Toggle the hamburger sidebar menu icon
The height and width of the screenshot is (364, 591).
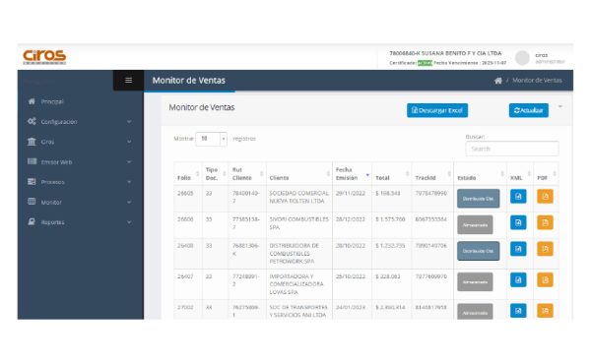128,80
